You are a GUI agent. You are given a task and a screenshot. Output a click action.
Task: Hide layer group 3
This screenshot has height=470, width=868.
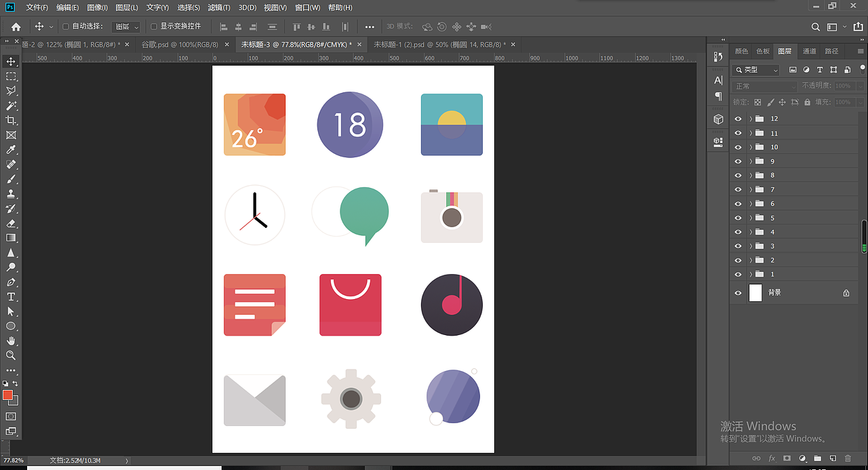(x=738, y=246)
